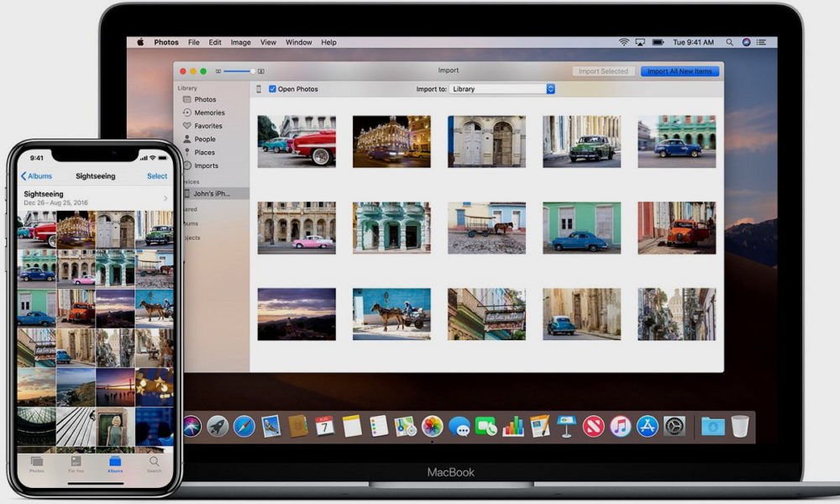Click large thumbnail size icon right of slider
Screen dimensions: 840x504
[261, 71]
